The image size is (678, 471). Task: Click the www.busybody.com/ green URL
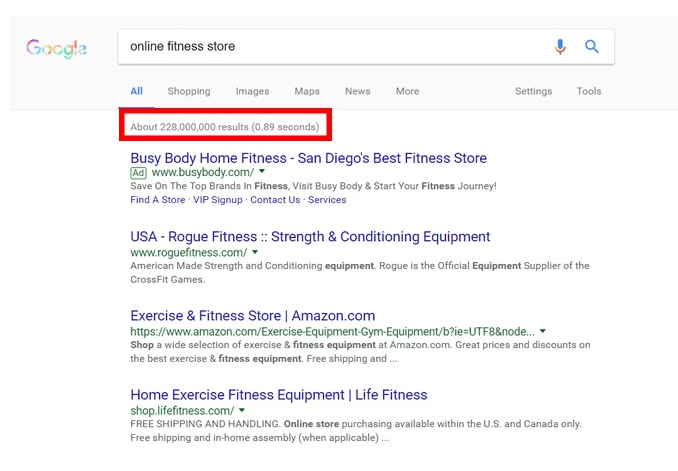203,173
